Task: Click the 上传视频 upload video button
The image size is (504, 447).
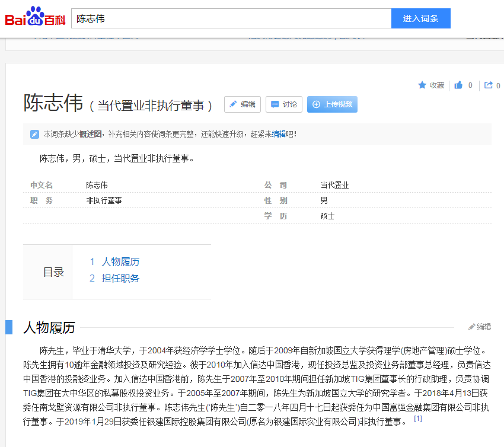Action: tap(332, 104)
